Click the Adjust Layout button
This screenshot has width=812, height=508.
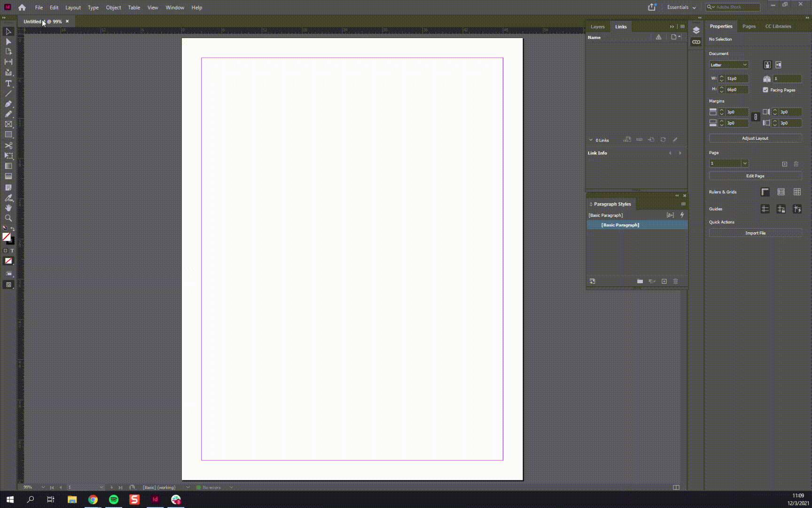click(755, 138)
